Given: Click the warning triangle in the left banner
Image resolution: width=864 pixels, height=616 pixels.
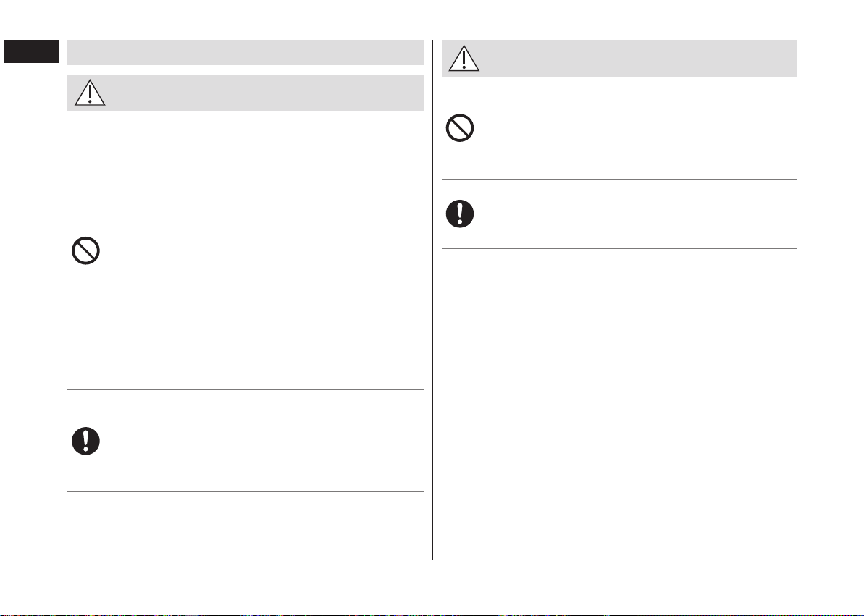Looking at the screenshot, I should point(90,93).
